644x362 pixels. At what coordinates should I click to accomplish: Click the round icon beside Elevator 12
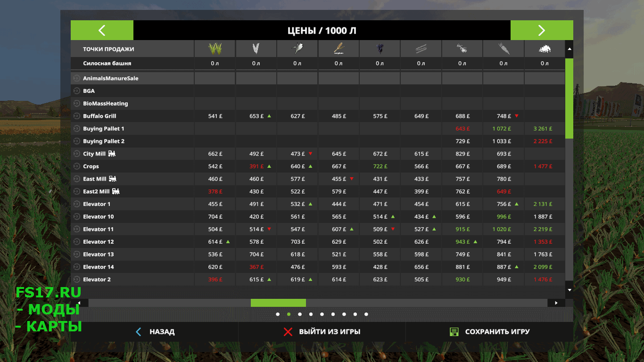[x=76, y=242]
